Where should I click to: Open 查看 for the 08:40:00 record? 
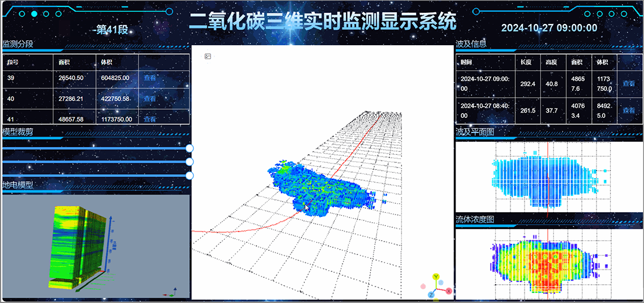tap(629, 110)
